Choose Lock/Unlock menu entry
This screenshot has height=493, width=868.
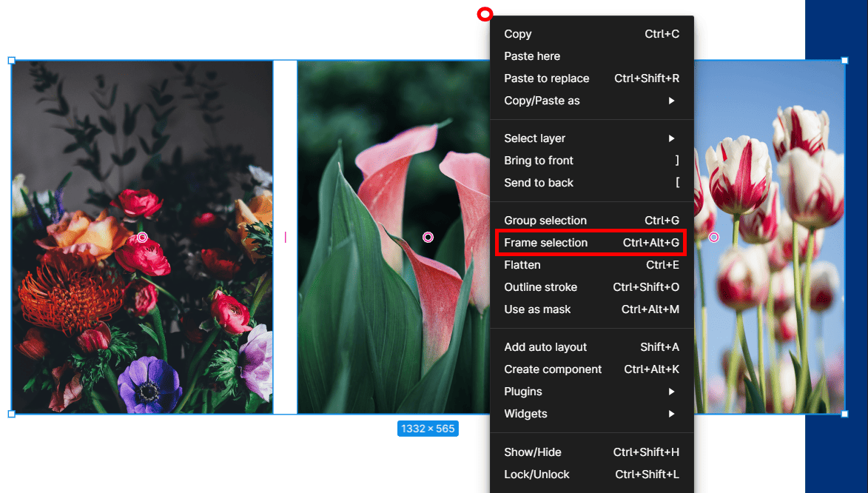[x=592, y=474]
